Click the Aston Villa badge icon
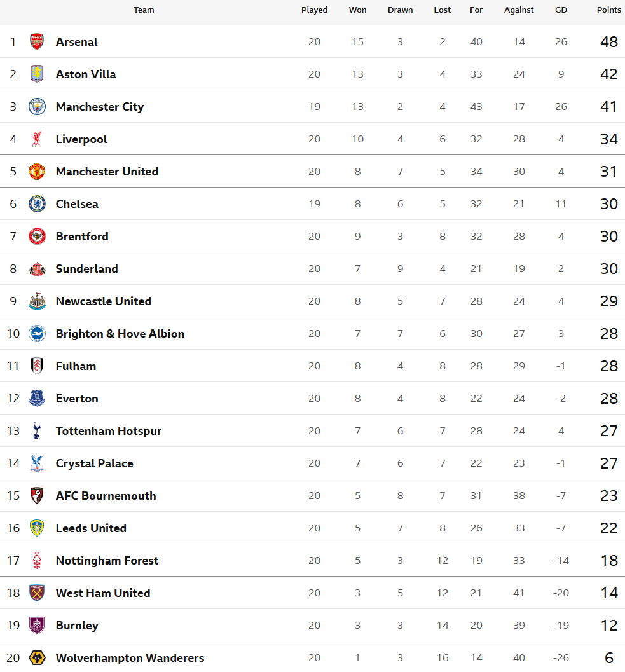625x672 pixels. [37, 74]
